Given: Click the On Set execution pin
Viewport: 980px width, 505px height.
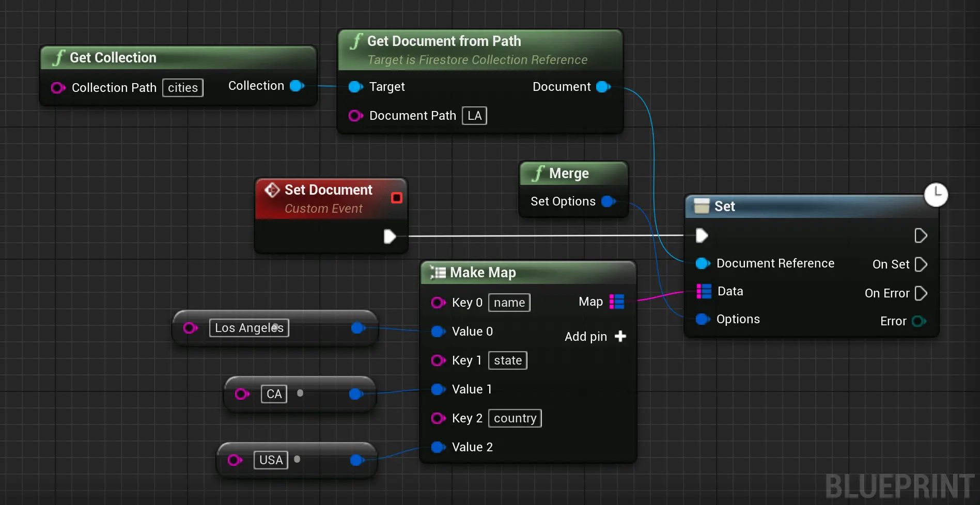Looking at the screenshot, I should 921,264.
